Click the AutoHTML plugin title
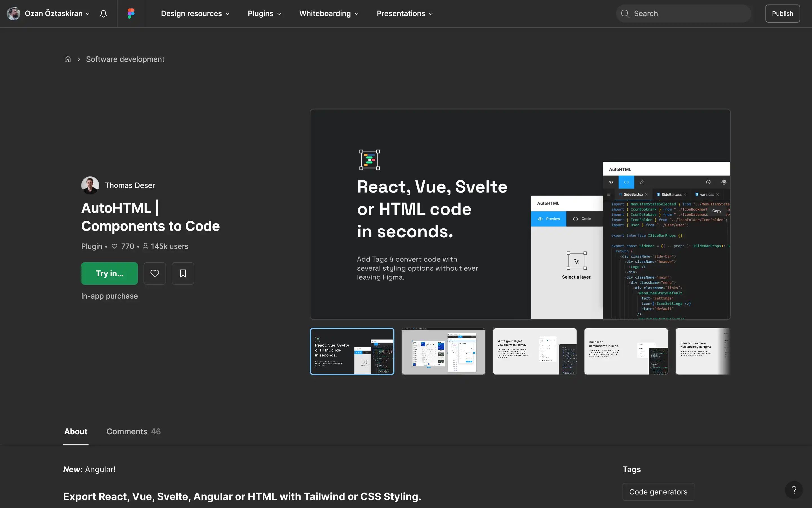Viewport: 812px width, 508px height. coord(150,217)
